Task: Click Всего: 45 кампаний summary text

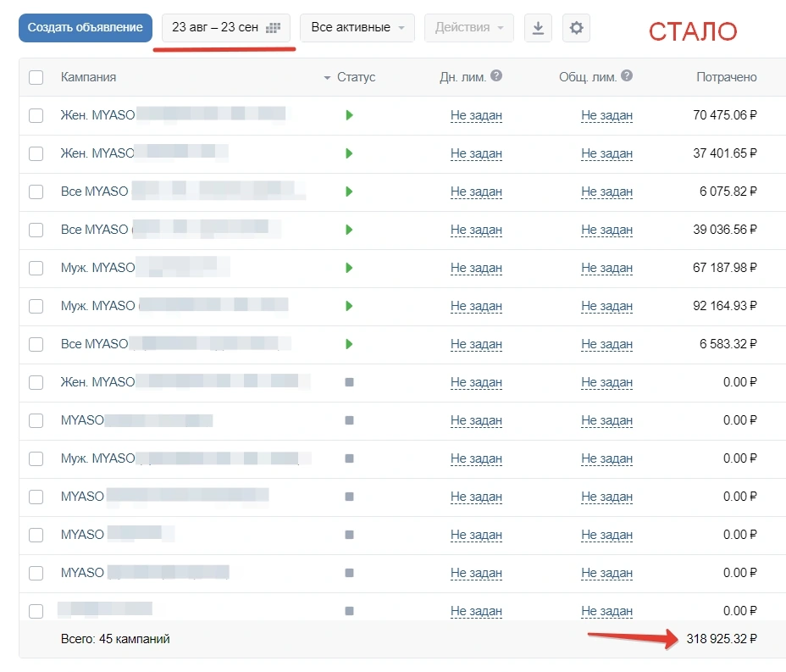Action: pyautogui.click(x=115, y=639)
